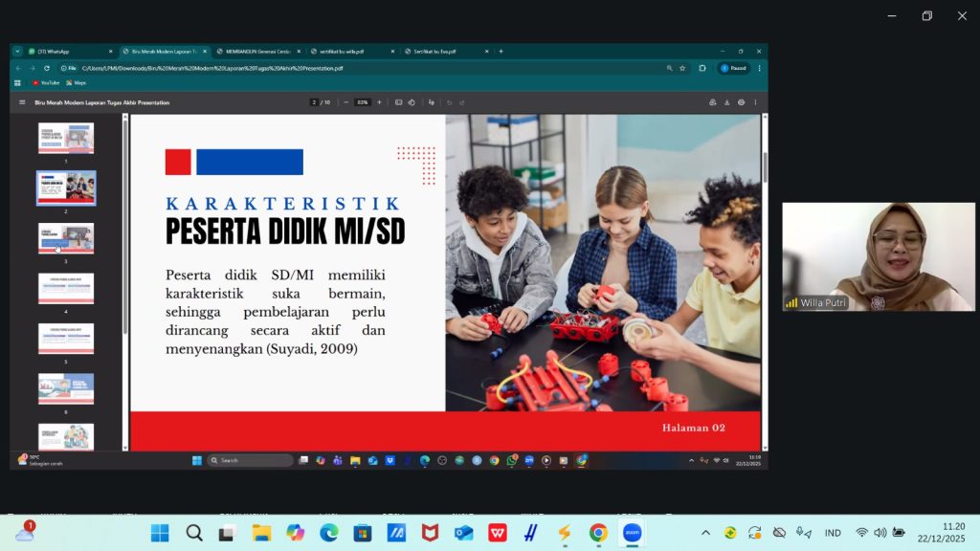Click the fit to page icon

click(399, 102)
